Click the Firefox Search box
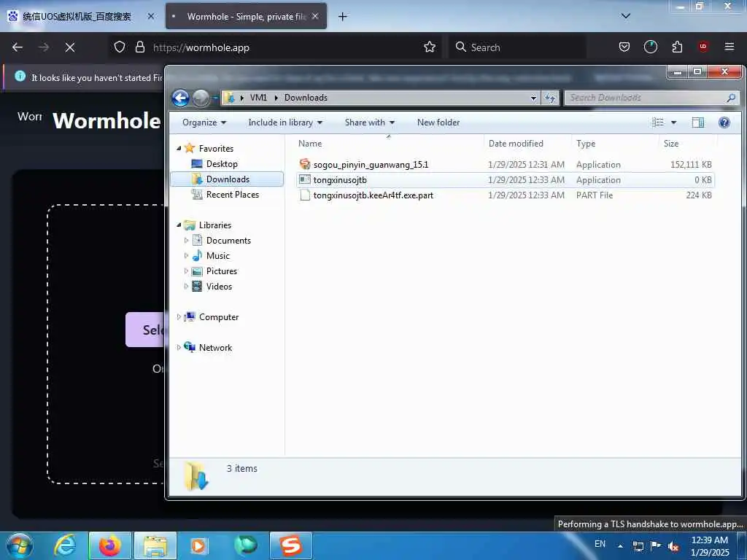The width and height of the screenshot is (747, 560). coord(517,47)
